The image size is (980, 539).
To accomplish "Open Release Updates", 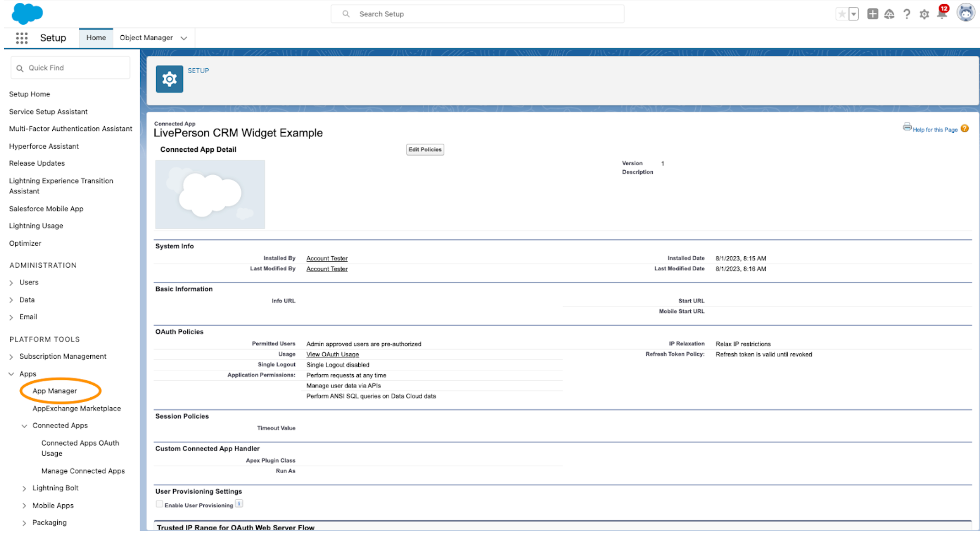I will point(37,163).
